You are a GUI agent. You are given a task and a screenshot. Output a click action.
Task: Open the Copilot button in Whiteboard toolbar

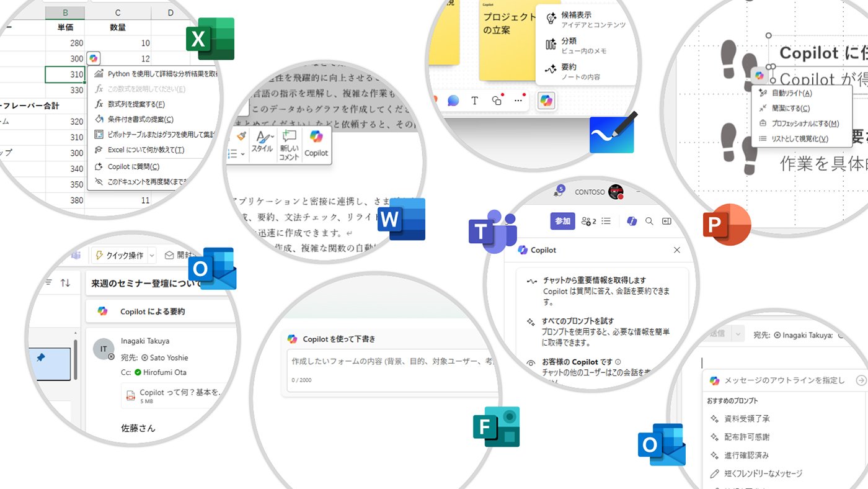[546, 100]
